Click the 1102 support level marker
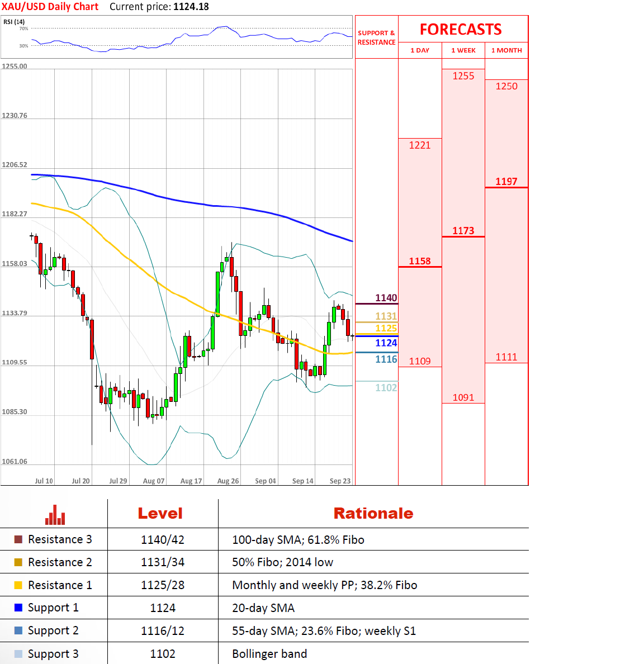This screenshot has width=644, height=664. tap(386, 387)
